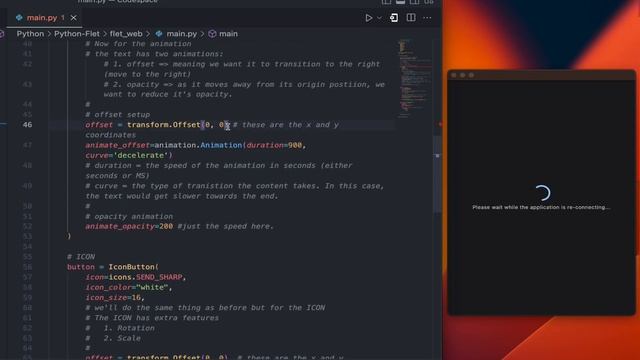Screen dimensions: 640x360
Task: Run the Python file with play icon
Action: click(369, 18)
